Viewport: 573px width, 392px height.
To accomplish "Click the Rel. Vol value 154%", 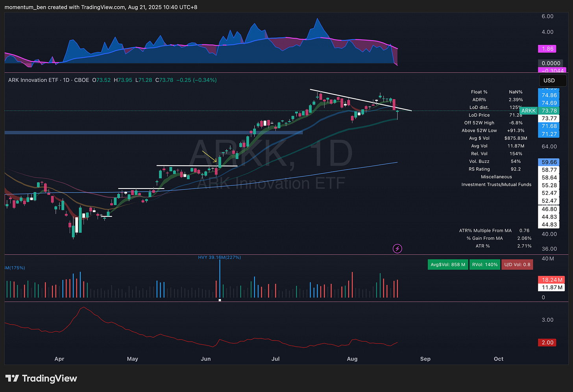I will [x=516, y=153].
